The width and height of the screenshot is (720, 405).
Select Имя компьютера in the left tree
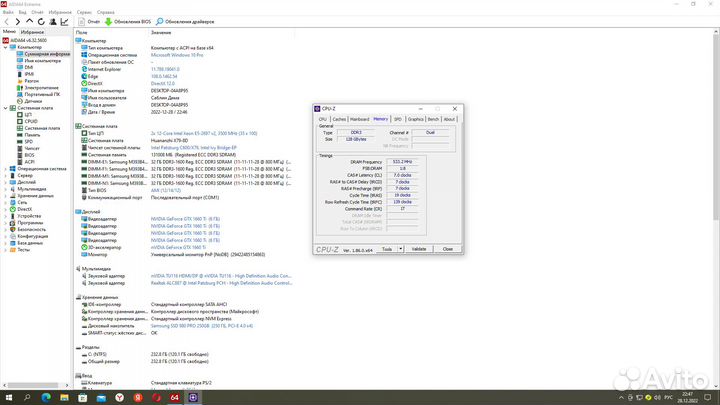click(x=39, y=61)
